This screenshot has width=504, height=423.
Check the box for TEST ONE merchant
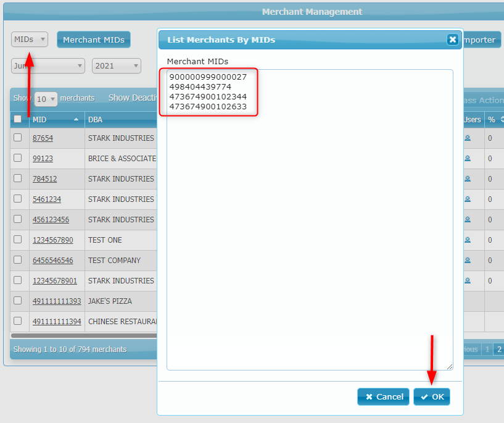point(18,240)
